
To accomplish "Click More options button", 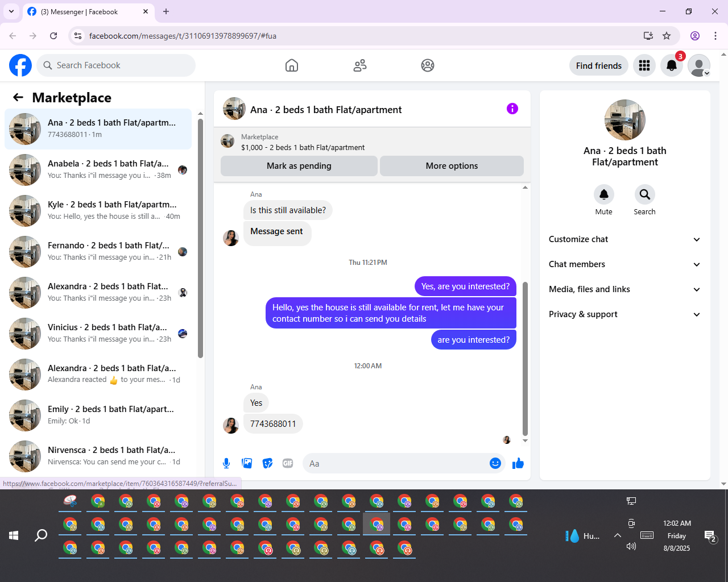I will [x=452, y=166].
